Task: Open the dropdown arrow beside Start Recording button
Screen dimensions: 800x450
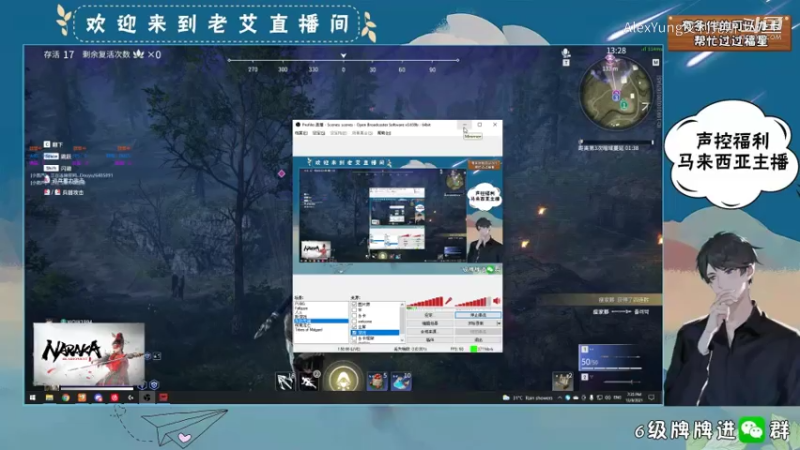Action: [499, 323]
